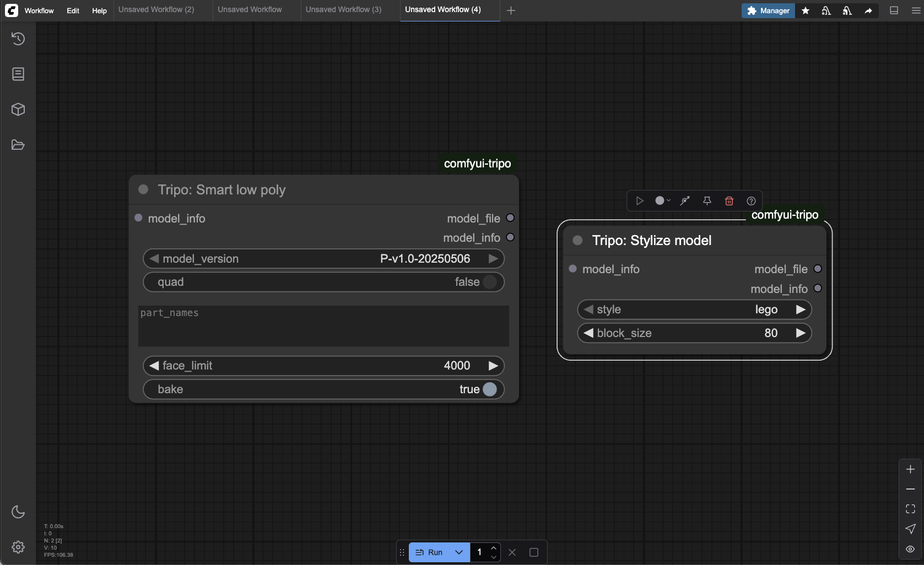Increment the batch count up arrow
The image size is (924, 565).
click(494, 548)
